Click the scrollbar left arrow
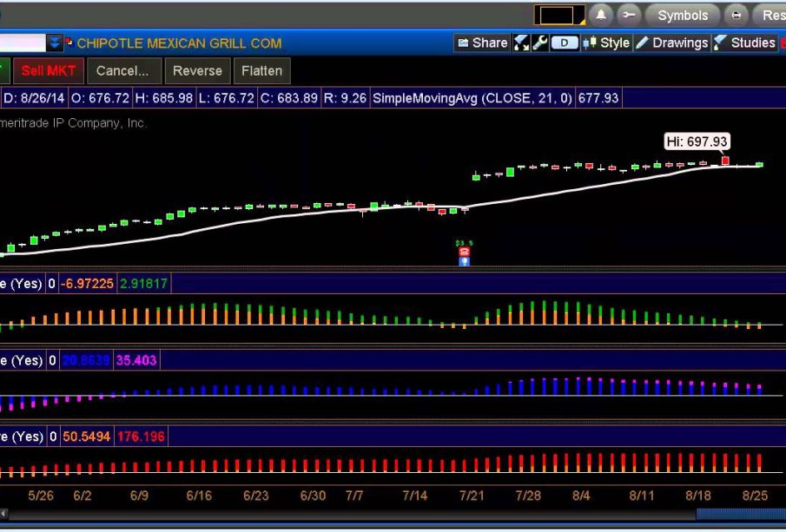 pyautogui.click(x=3, y=514)
